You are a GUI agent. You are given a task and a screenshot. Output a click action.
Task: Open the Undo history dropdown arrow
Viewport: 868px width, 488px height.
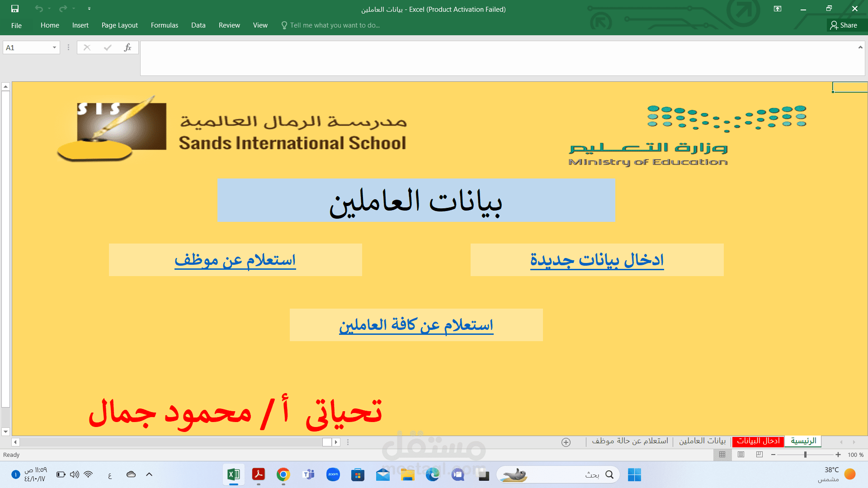pos(49,9)
